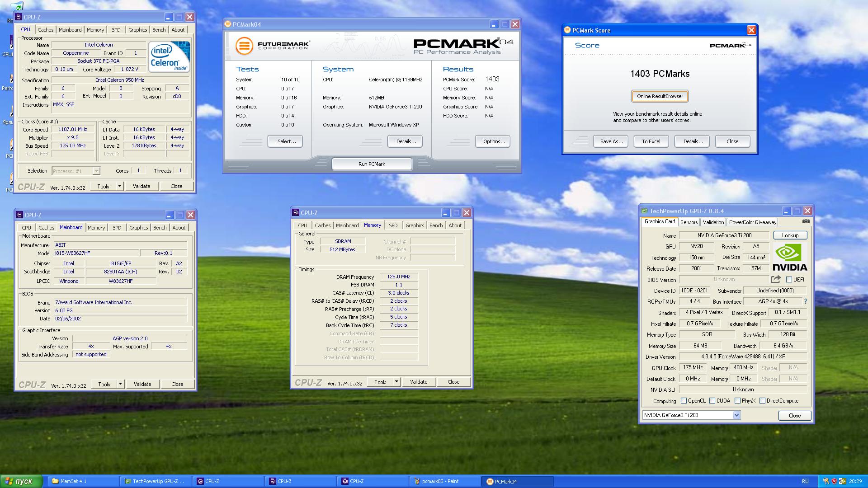Click Lookup button in GPU-Z
This screenshot has height=488, width=868.
coord(790,235)
